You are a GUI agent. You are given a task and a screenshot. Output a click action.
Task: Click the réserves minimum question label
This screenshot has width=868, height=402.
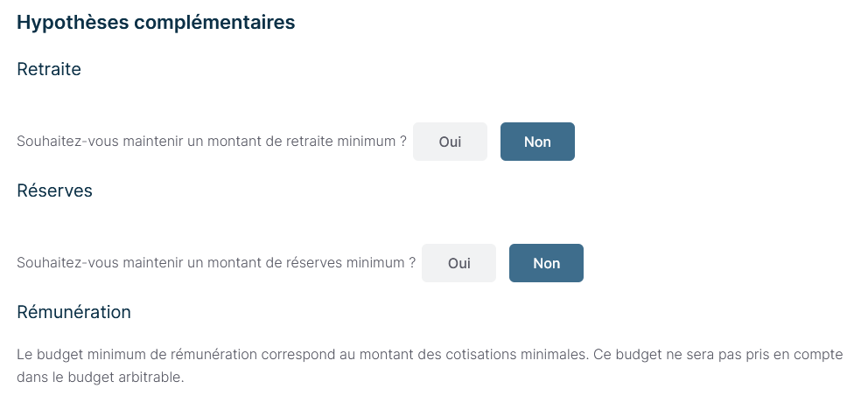[216, 263]
